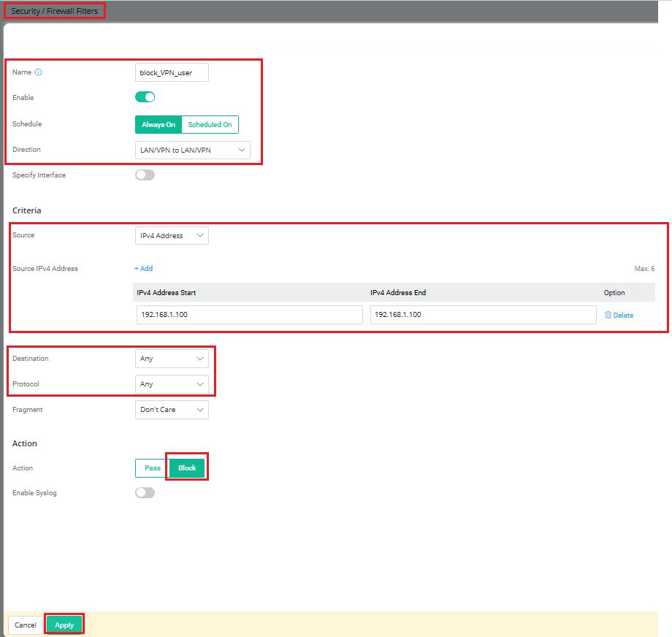Screen dimensions: 672x637
Task: Click the Apply button
Action: click(64, 625)
